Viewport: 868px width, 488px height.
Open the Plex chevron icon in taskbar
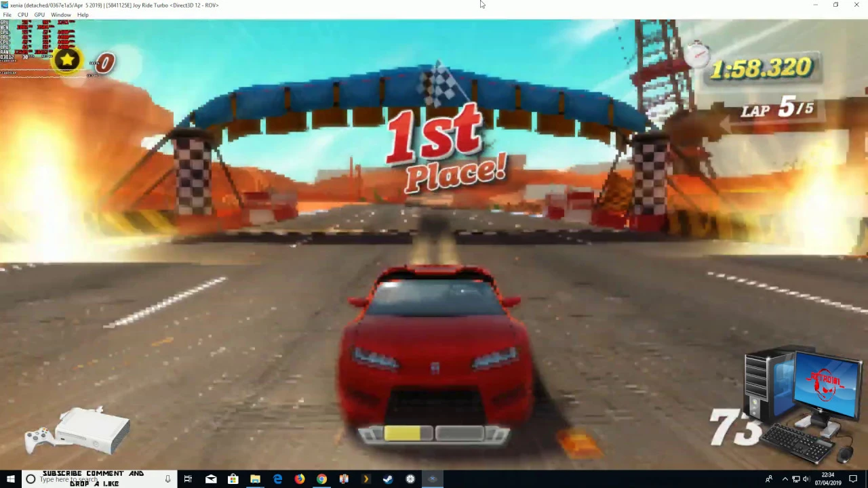[366, 479]
